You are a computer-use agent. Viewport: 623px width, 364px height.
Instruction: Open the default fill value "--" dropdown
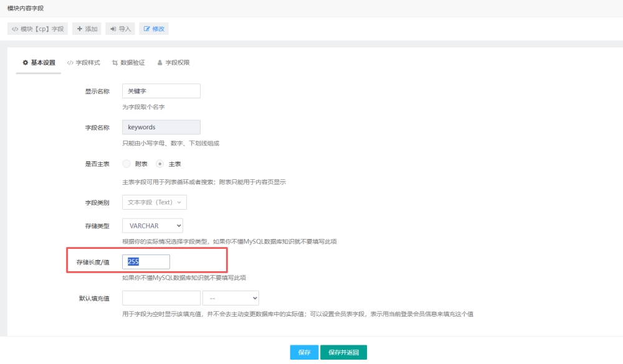(231, 298)
